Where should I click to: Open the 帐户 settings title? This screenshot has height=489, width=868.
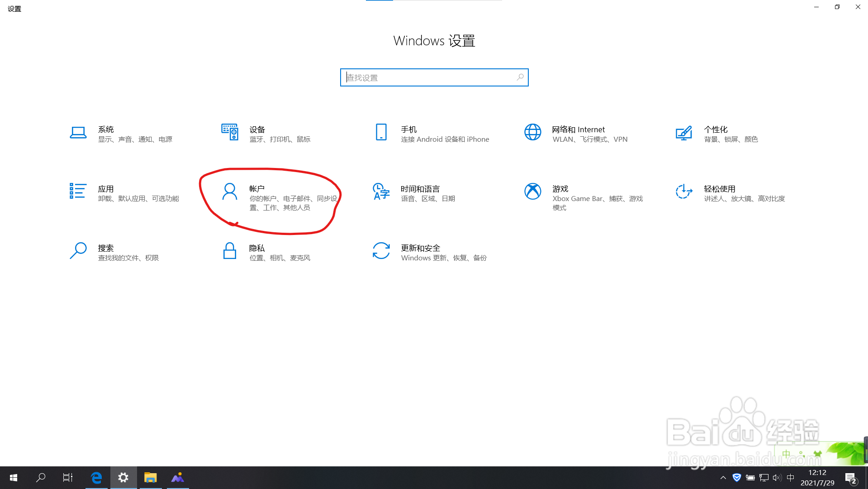(257, 189)
